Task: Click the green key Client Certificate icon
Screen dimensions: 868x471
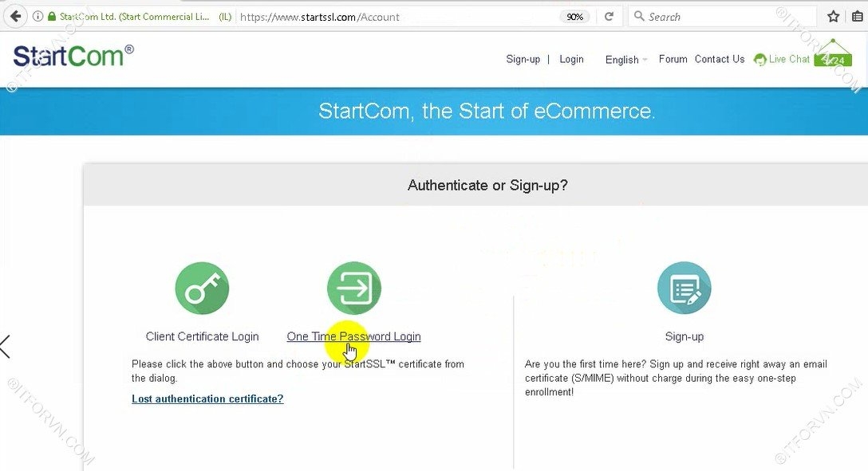Action: 202,288
